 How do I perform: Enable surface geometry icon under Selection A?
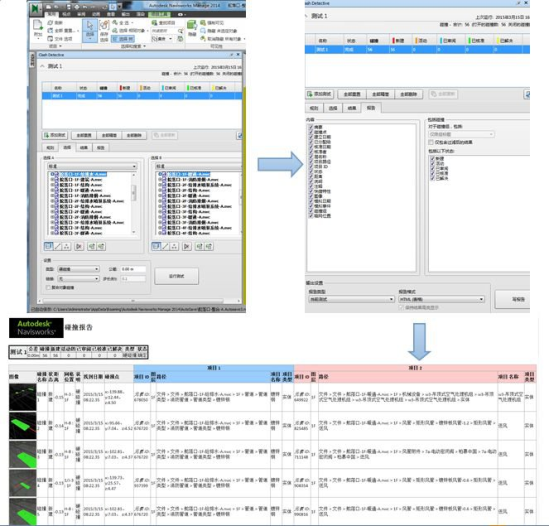click(x=49, y=247)
